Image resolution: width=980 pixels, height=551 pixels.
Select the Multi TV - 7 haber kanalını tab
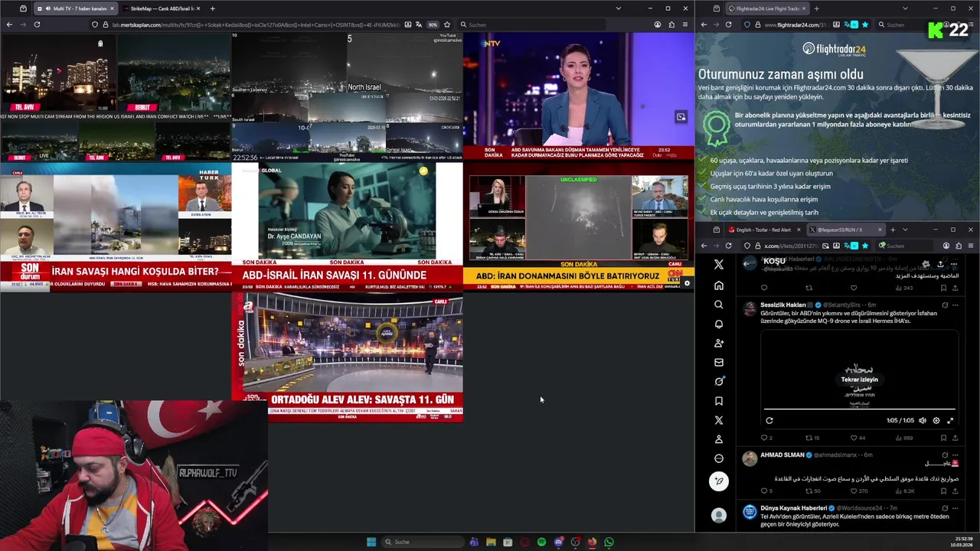[x=75, y=8]
